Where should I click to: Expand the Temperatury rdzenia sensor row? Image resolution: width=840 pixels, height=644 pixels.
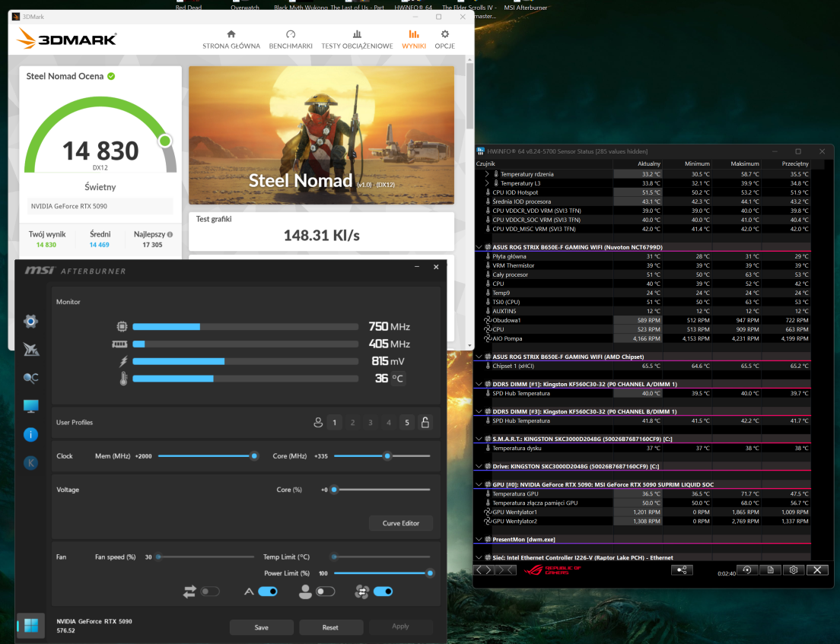point(488,174)
